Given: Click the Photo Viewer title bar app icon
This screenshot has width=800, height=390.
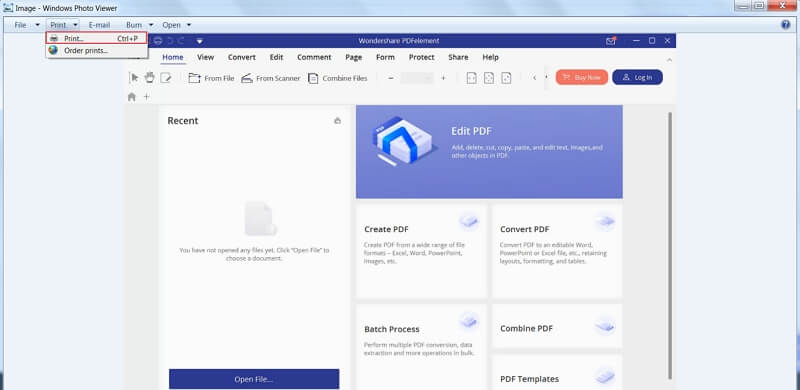Looking at the screenshot, I should [8, 8].
